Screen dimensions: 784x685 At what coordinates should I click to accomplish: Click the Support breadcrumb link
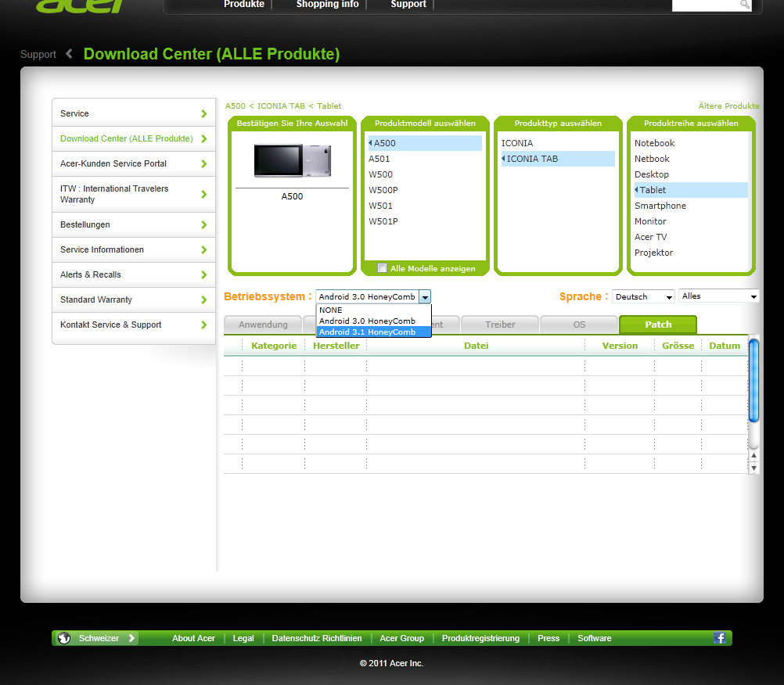pos(38,54)
